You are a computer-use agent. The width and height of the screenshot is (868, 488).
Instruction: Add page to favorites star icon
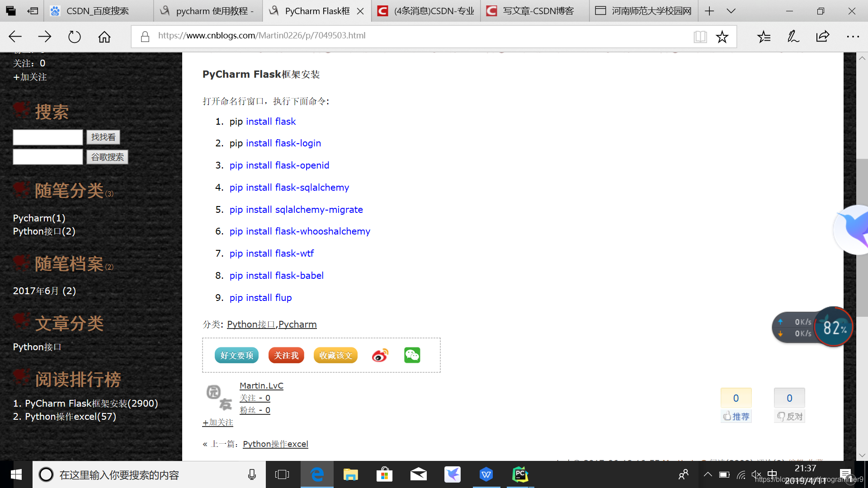pyautogui.click(x=722, y=37)
